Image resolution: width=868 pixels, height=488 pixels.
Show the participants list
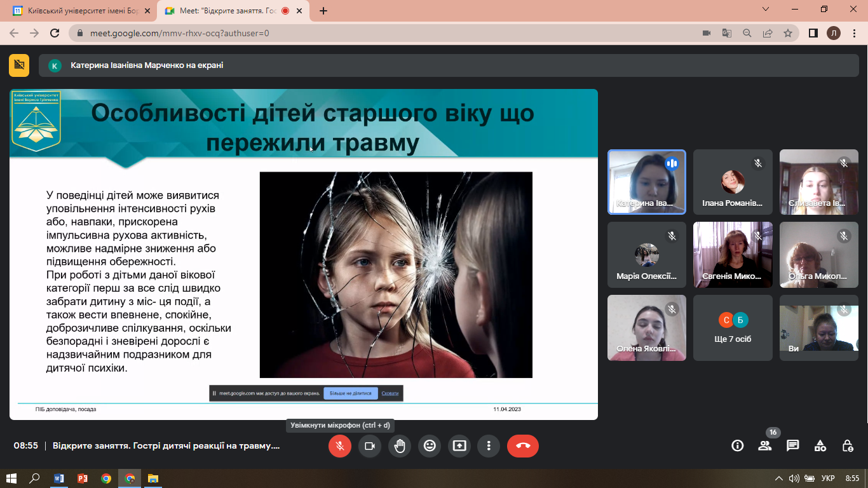[764, 445]
